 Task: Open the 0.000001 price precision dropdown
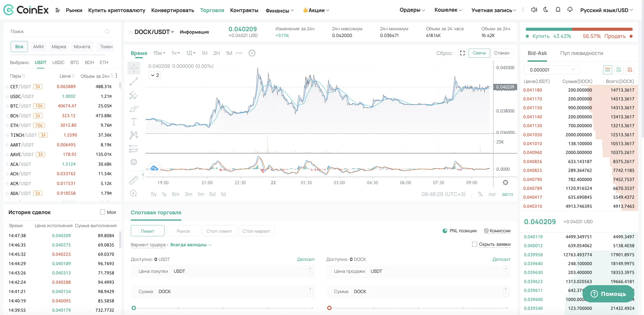552,70
